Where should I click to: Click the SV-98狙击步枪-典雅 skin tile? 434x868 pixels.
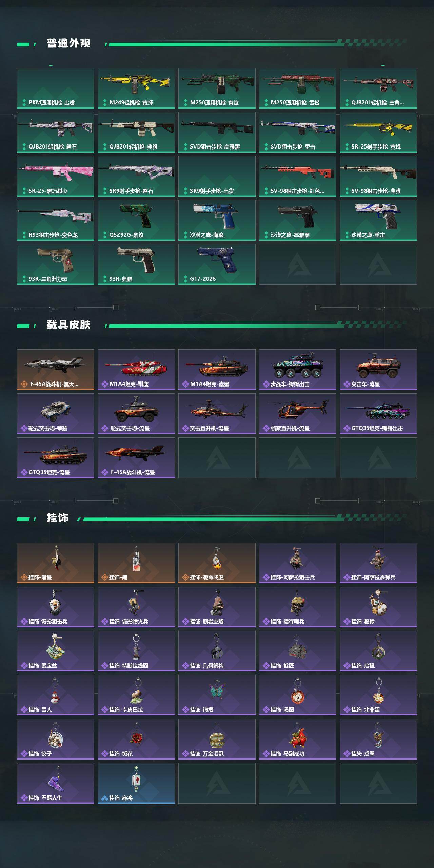pos(378,176)
